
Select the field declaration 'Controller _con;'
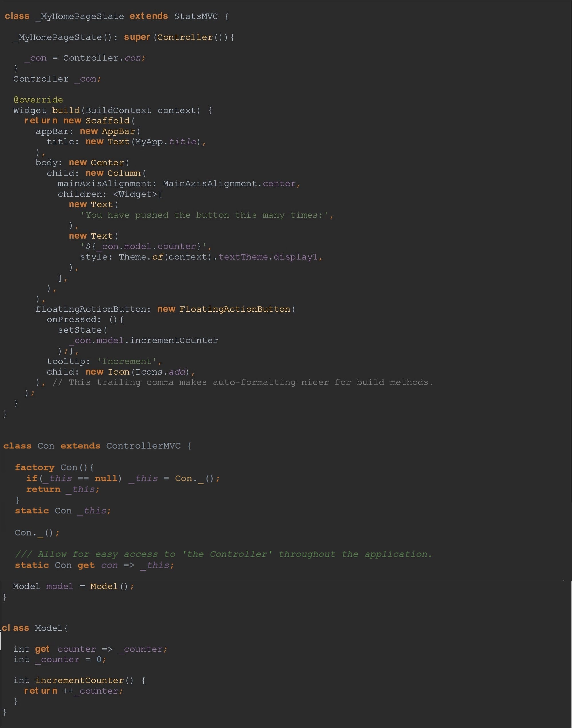(57, 79)
